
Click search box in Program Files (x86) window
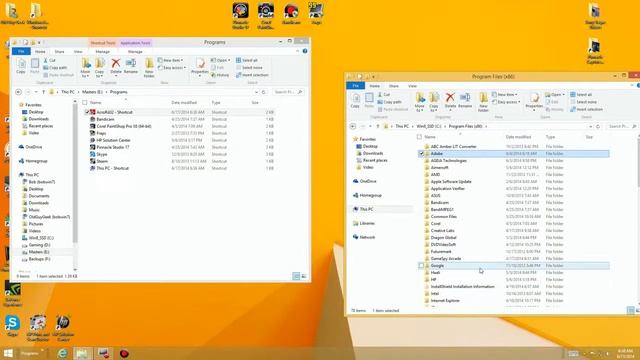(622, 127)
